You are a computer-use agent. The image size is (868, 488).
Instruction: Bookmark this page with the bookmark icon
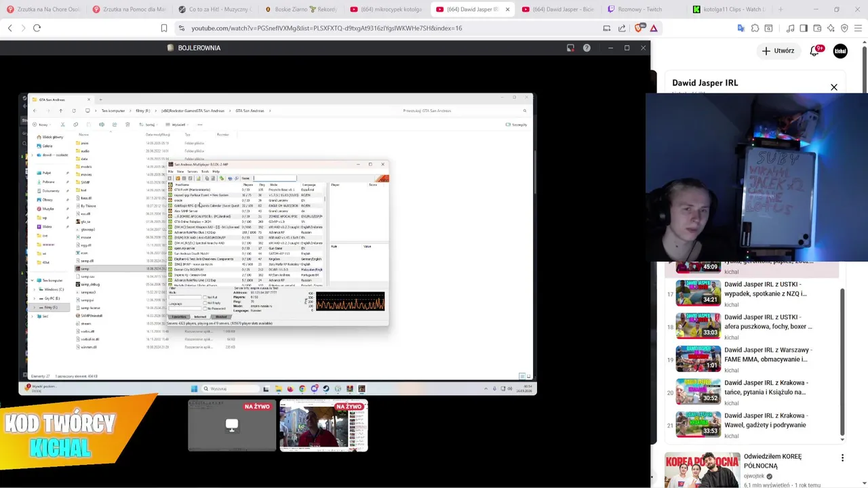coord(163,28)
